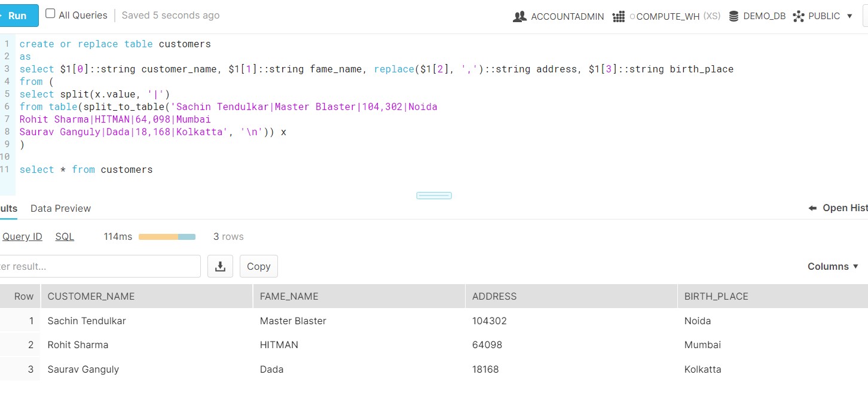Click the Run button

point(17,16)
